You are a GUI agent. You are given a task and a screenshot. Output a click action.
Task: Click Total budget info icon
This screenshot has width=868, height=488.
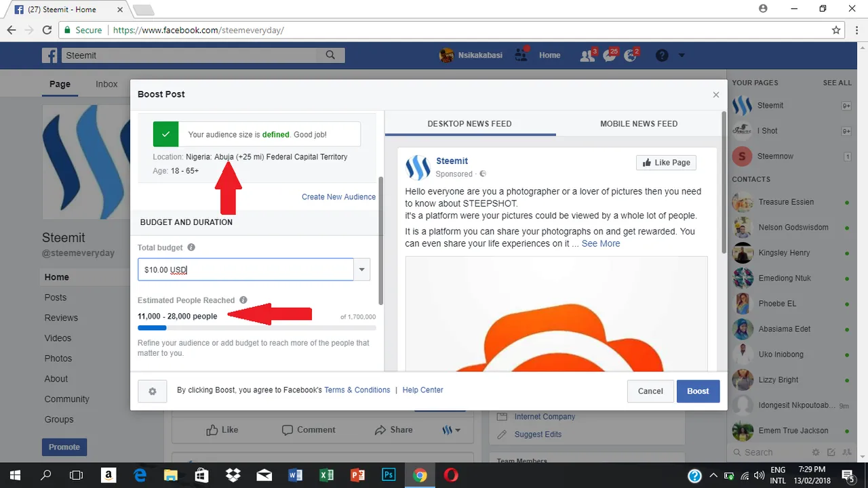point(191,247)
